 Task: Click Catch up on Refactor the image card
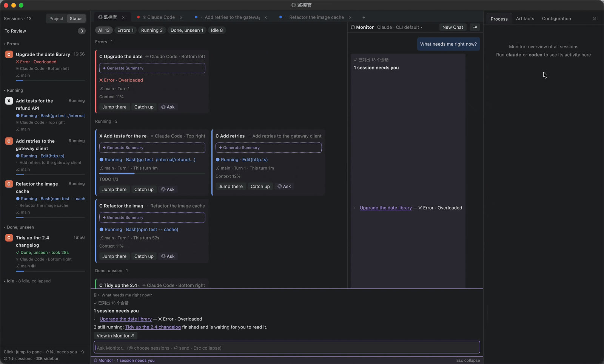[144, 256]
